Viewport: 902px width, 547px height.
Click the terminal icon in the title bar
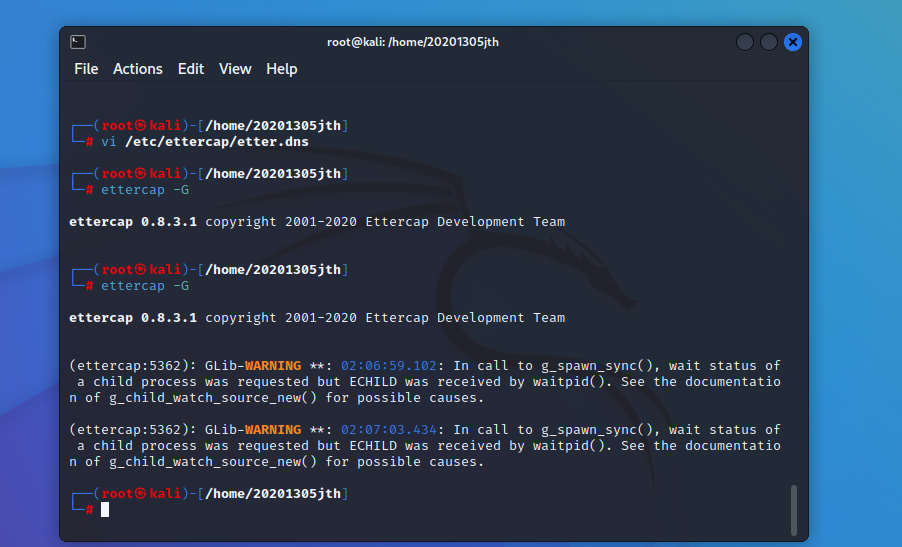78,42
